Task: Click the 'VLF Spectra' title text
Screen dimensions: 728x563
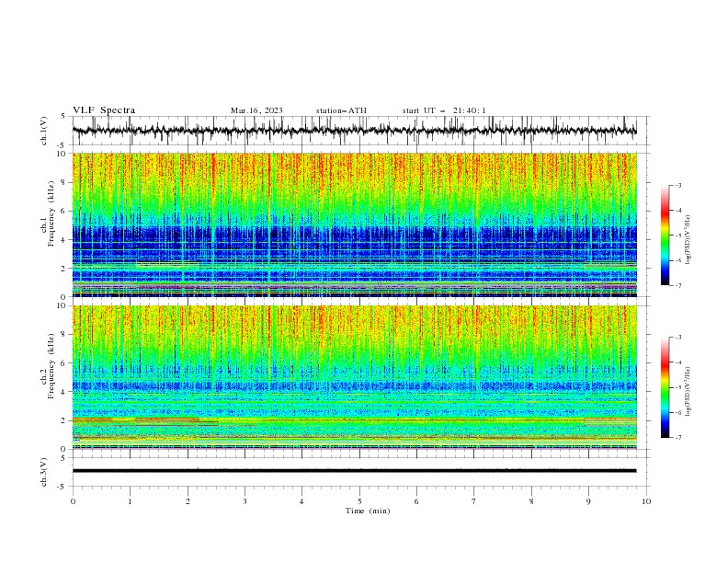Action: click(104, 110)
